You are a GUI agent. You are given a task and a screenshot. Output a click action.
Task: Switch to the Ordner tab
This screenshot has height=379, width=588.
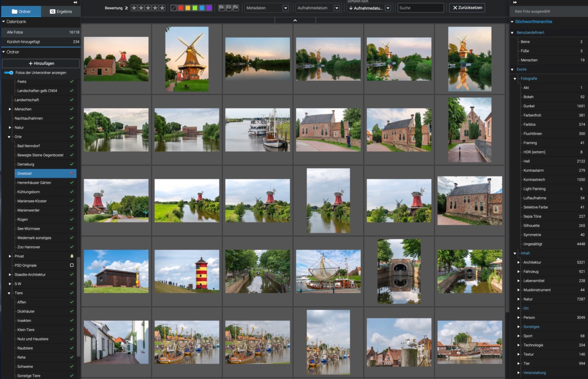21,11
